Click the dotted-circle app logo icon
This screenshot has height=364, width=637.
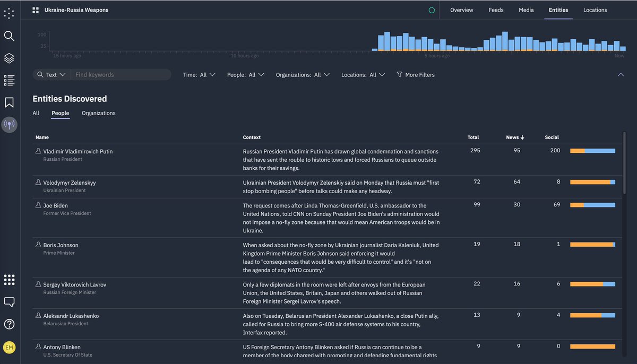click(x=9, y=13)
